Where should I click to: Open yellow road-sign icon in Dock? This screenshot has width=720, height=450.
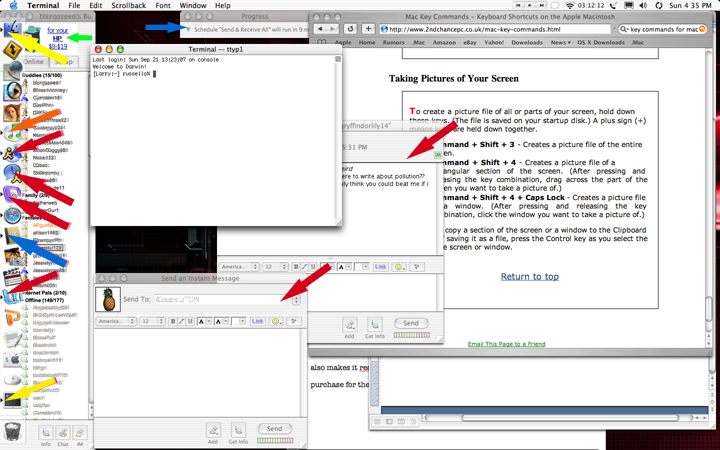[12, 51]
